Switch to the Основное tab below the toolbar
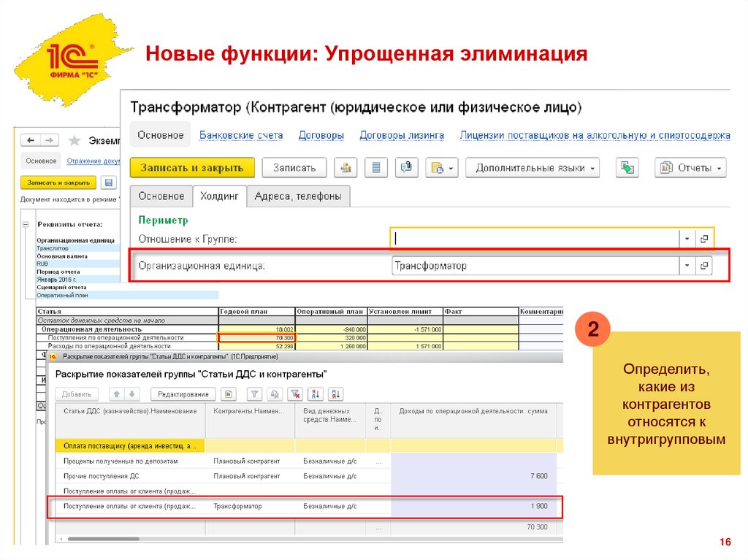Viewport: 748px width, 560px height. (161, 196)
